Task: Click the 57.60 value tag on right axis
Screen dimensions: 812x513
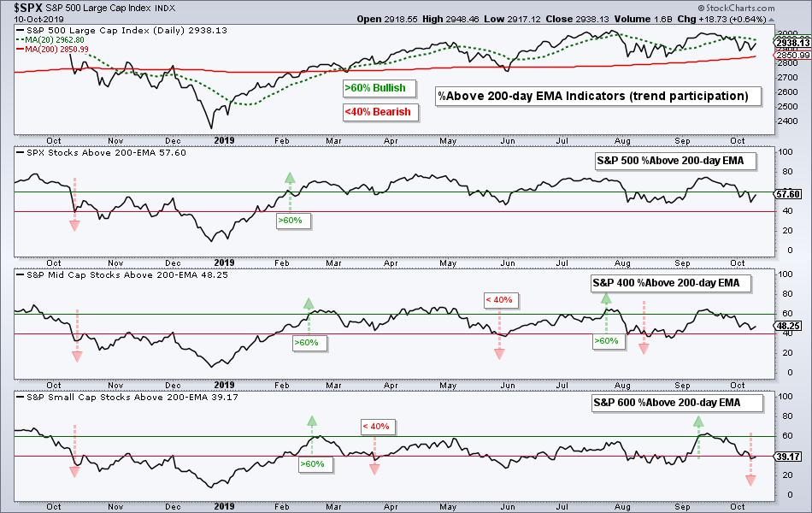Action: click(788, 194)
